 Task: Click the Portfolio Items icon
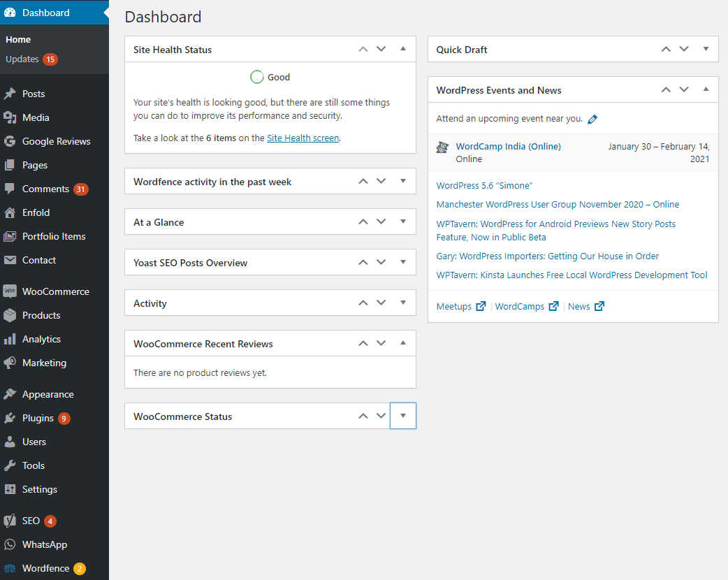10,236
